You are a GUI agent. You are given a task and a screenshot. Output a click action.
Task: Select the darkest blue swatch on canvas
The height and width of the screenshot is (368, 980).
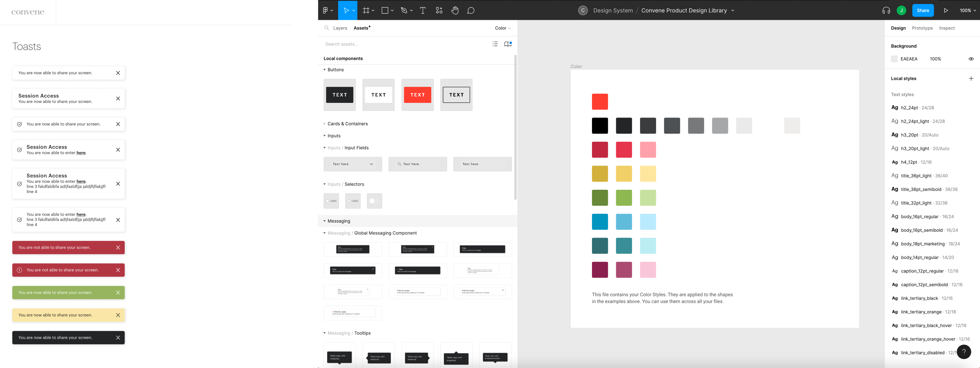pos(600,222)
